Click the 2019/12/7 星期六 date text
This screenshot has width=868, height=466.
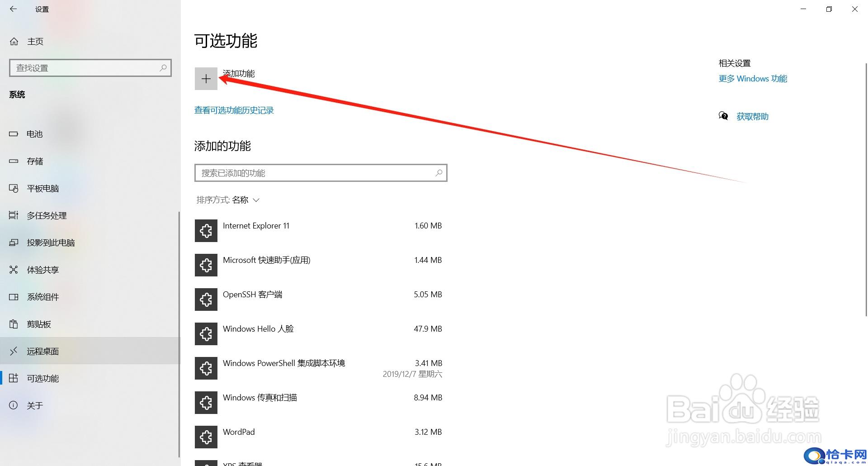click(412, 374)
